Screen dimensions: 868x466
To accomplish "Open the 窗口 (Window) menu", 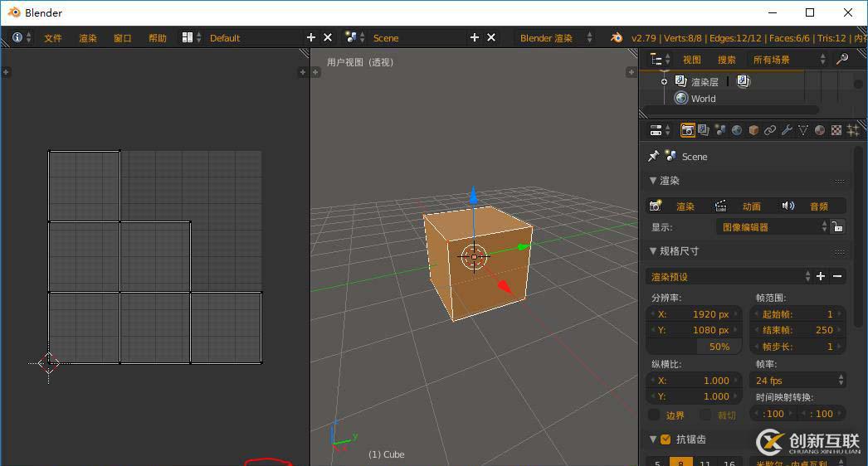I will pyautogui.click(x=123, y=38).
